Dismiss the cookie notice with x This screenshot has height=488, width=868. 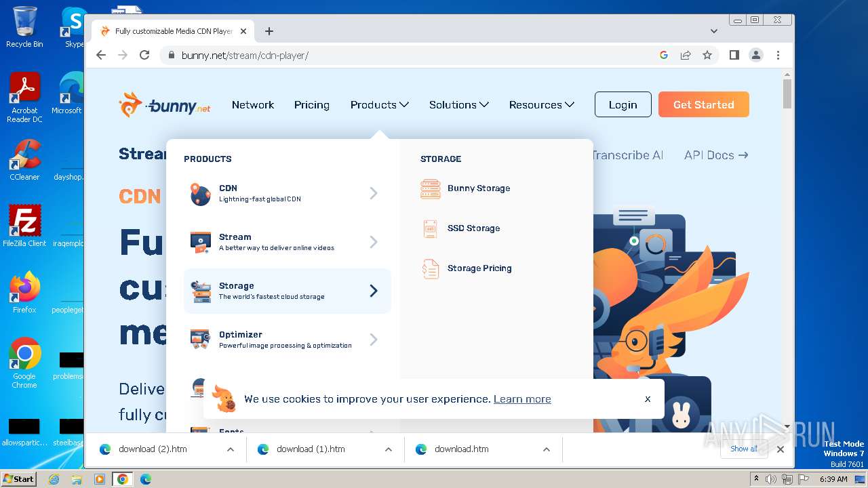[648, 399]
